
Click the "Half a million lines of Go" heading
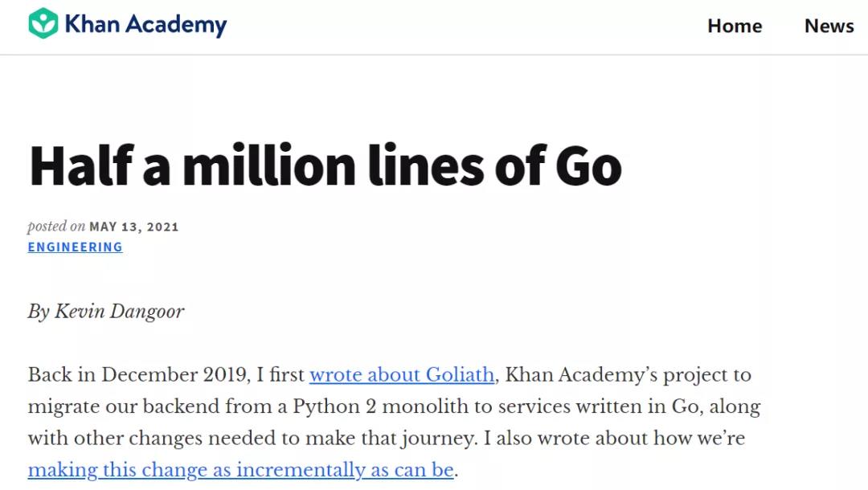tap(325, 165)
